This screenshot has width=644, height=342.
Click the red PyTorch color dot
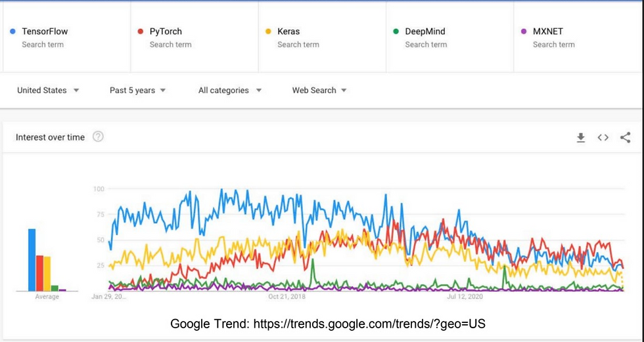coord(141,31)
